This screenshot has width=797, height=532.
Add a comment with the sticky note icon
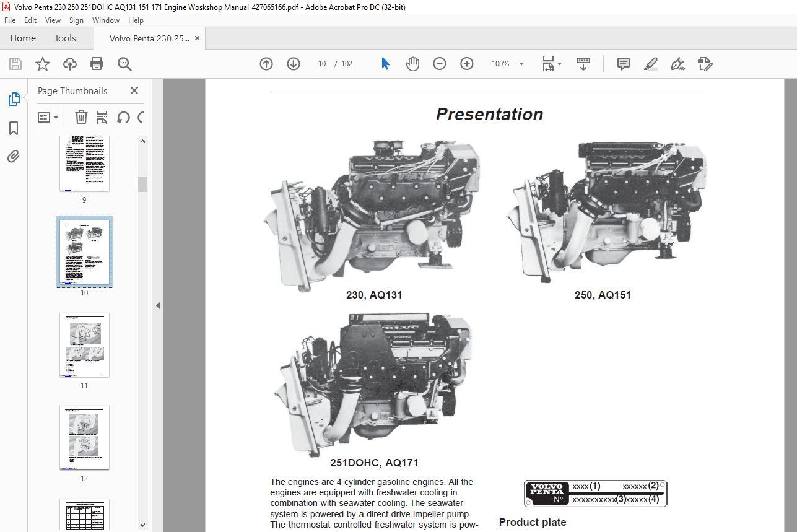(624, 64)
